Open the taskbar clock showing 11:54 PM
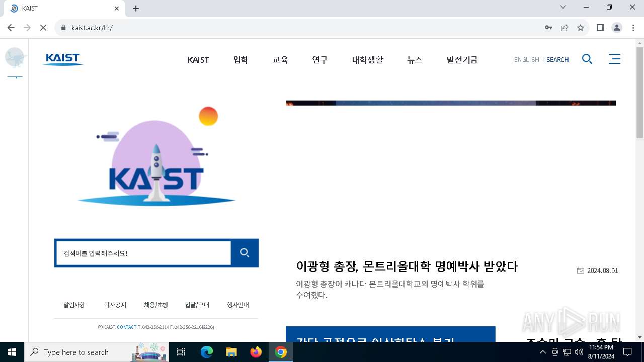Screen dimensions: 644x362 point(601,352)
